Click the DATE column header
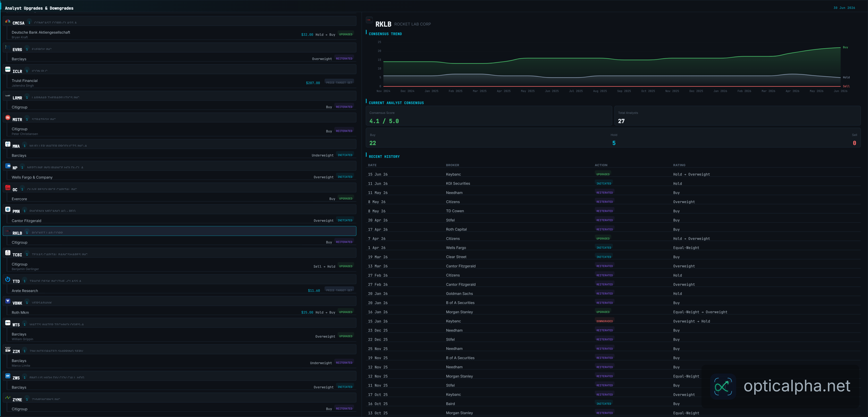Screen dimensions: 868x417 (x=372, y=165)
